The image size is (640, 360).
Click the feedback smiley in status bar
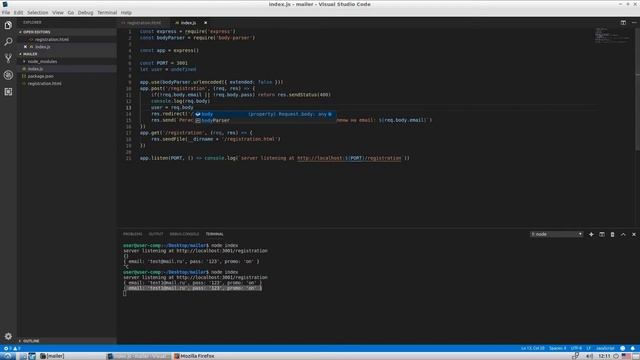[622, 348]
